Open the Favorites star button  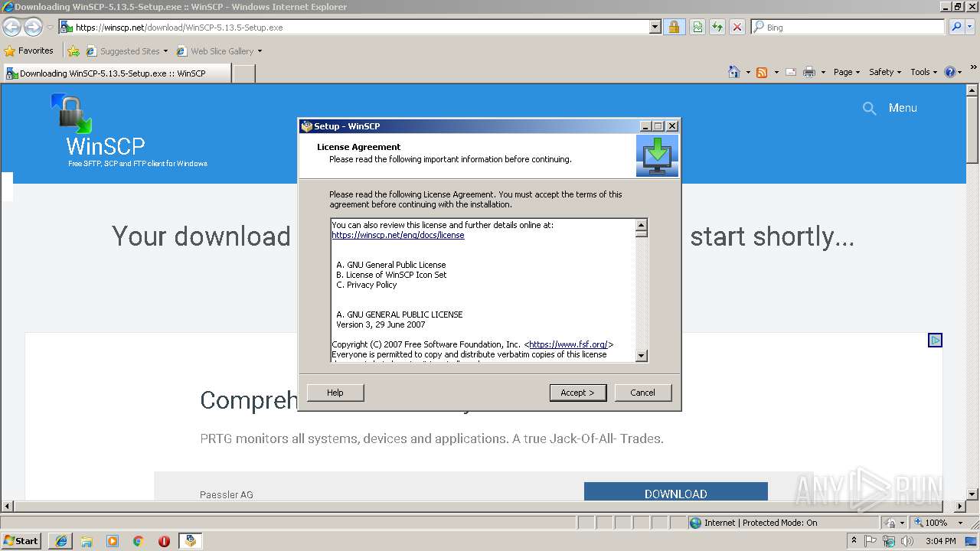pyautogui.click(x=29, y=51)
